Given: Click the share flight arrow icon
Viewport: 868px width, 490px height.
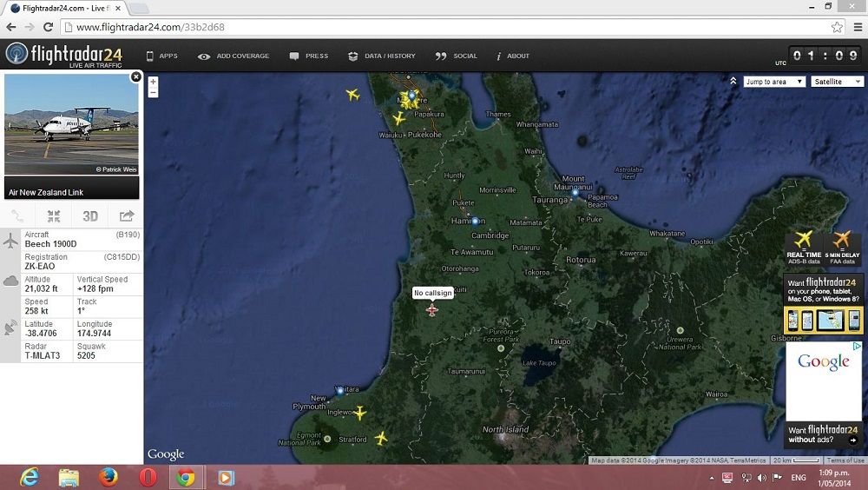Looking at the screenshot, I should click(x=127, y=216).
